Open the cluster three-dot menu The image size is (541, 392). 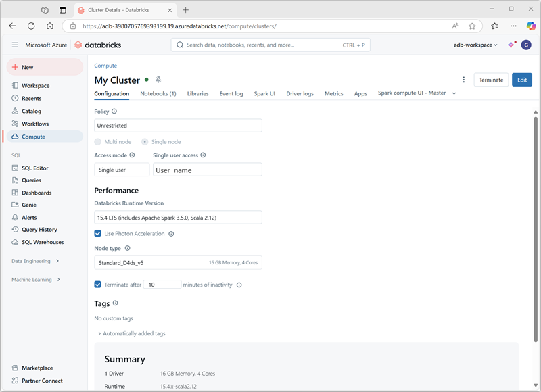[463, 79]
